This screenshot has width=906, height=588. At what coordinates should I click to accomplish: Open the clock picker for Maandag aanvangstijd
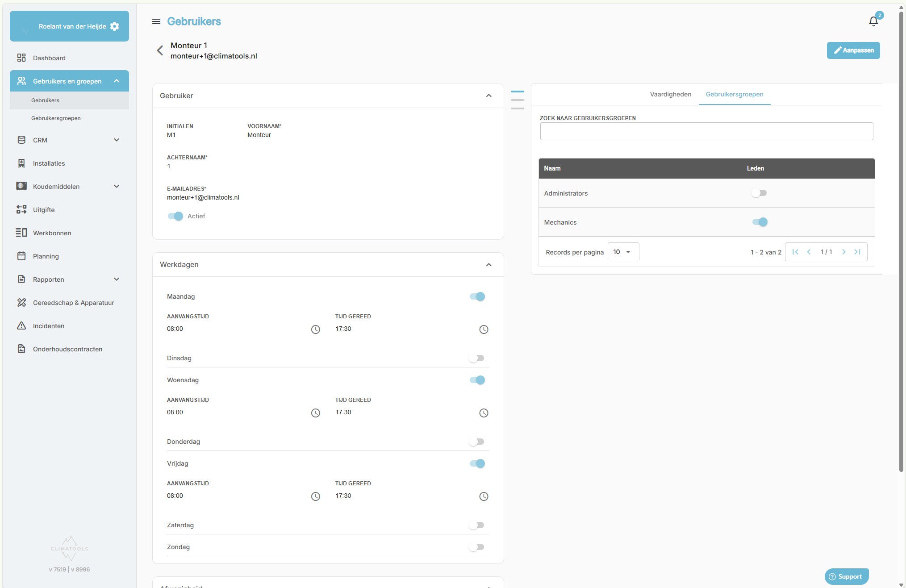(316, 329)
